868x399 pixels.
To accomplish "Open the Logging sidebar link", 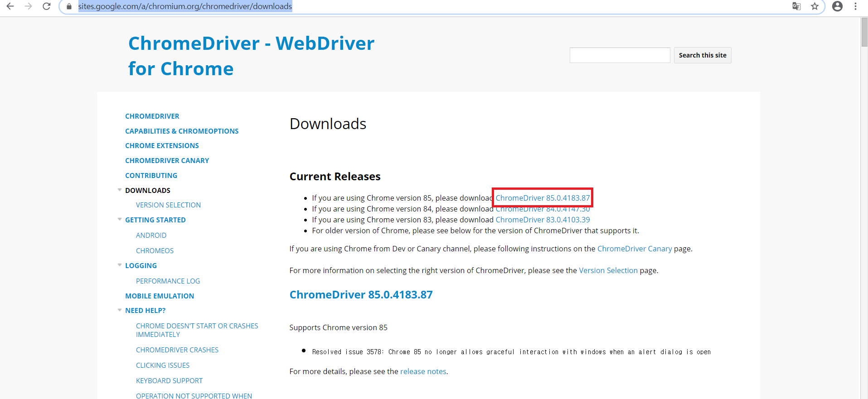I will pyautogui.click(x=141, y=266).
